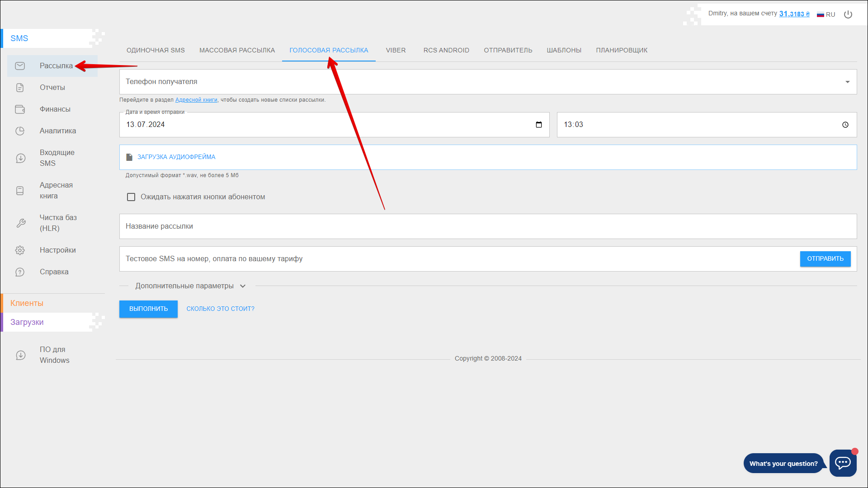Viewport: 868px width, 488px height.
Task: Click the envelope icon next to Рассылка
Action: click(20, 66)
